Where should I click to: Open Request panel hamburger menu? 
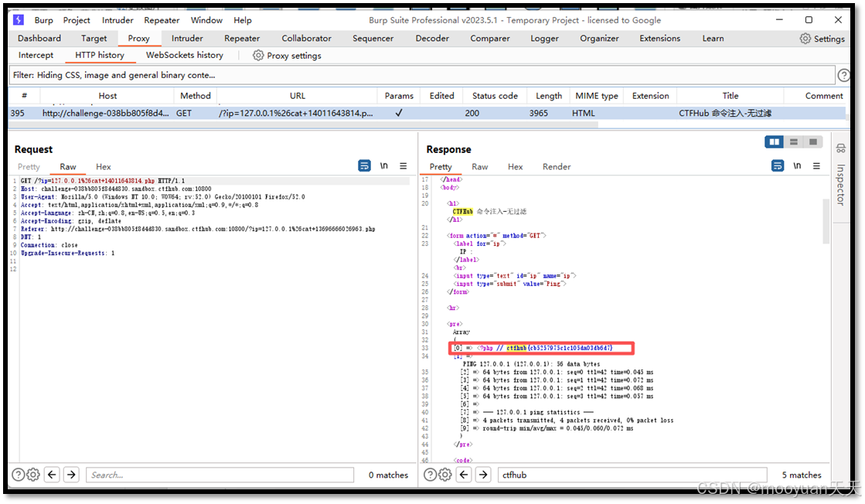(404, 166)
